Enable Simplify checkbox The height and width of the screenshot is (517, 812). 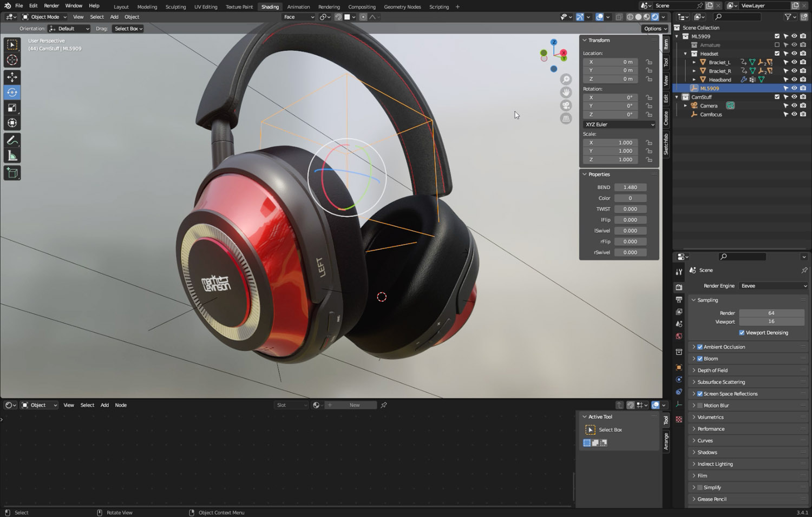tap(700, 488)
